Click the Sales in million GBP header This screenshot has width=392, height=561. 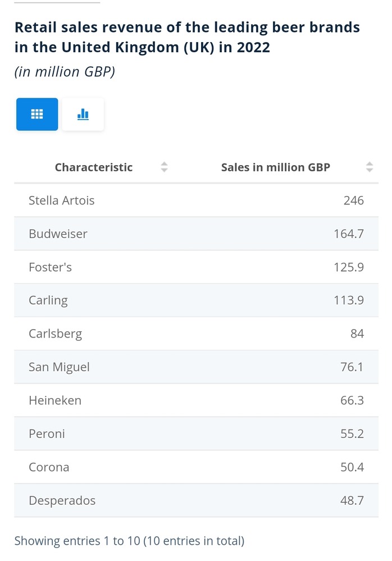coord(275,167)
